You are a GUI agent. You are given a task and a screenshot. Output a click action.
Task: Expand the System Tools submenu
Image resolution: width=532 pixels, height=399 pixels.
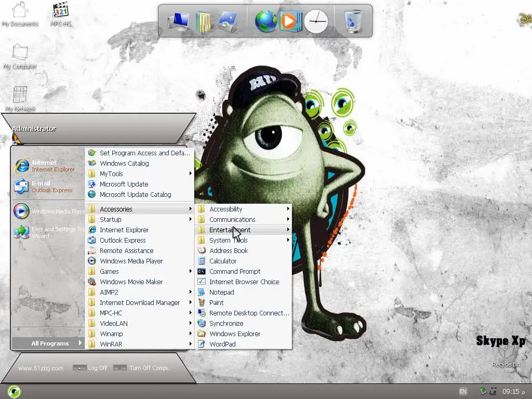coord(244,240)
